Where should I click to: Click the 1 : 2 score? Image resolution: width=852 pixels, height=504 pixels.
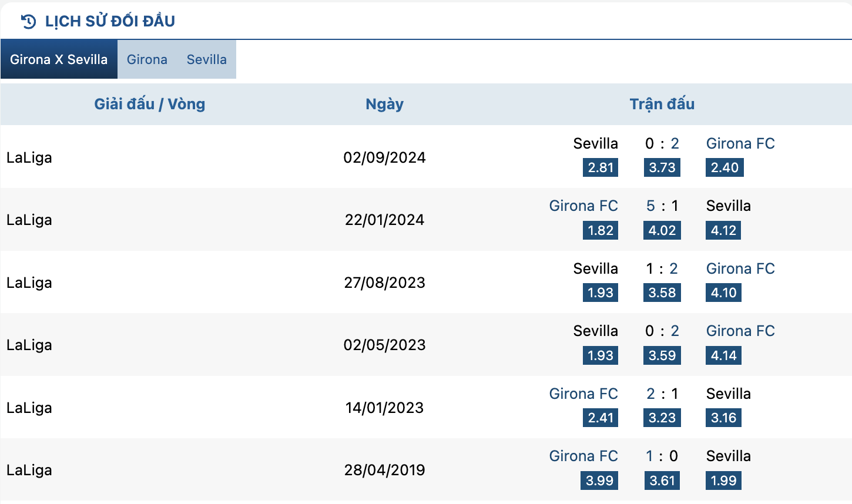(x=662, y=268)
